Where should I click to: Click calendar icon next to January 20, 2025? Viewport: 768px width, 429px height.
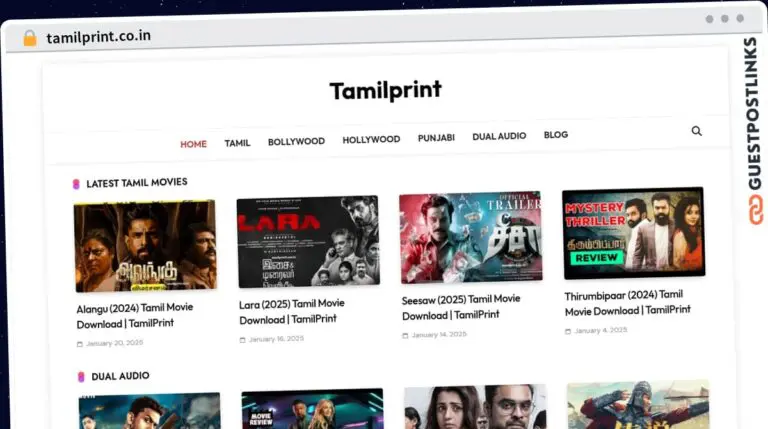point(80,344)
